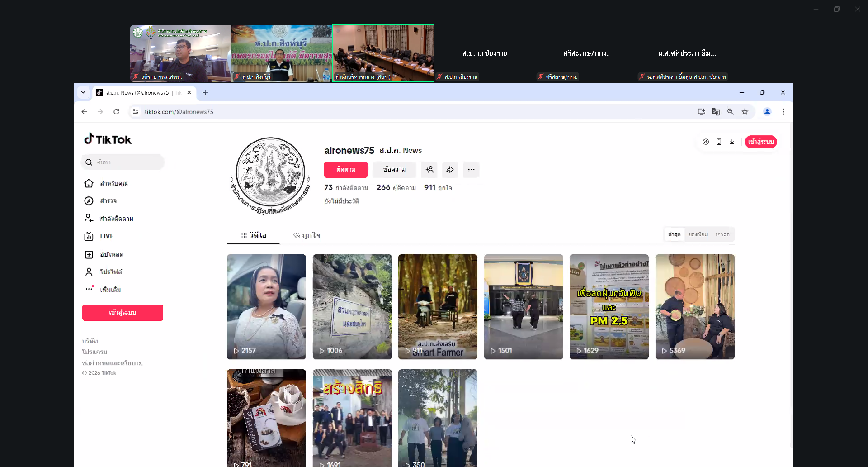The image size is (868, 467).
Task: Open the Explore compass in sidebar
Action: 89,201
